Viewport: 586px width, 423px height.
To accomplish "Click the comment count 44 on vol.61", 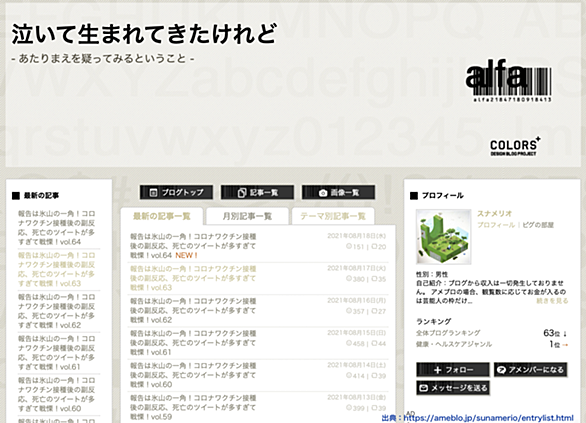I will click(379, 343).
